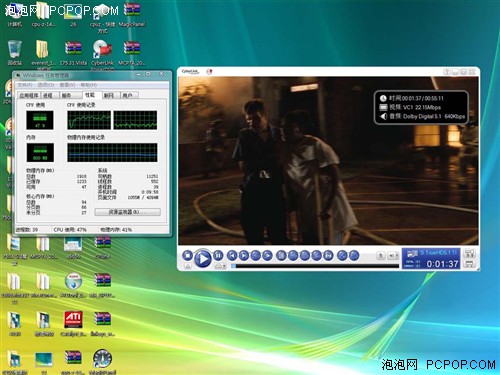Stop playback with the Stop button

(188, 256)
